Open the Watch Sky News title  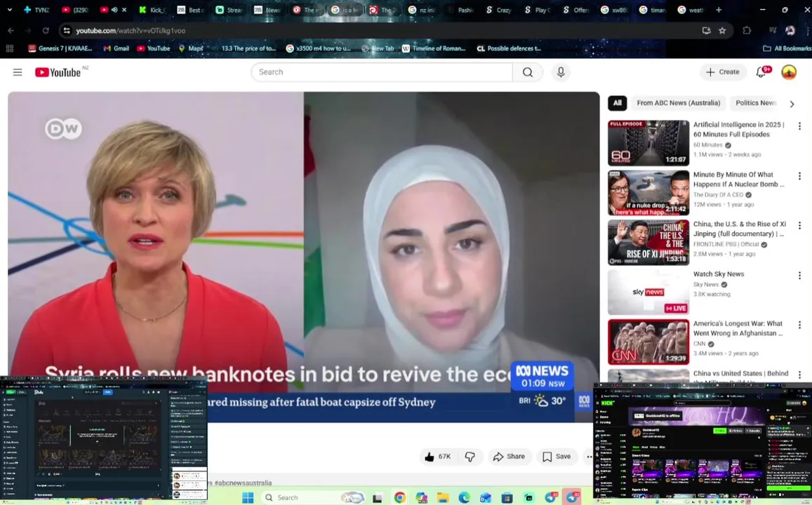pyautogui.click(x=719, y=274)
